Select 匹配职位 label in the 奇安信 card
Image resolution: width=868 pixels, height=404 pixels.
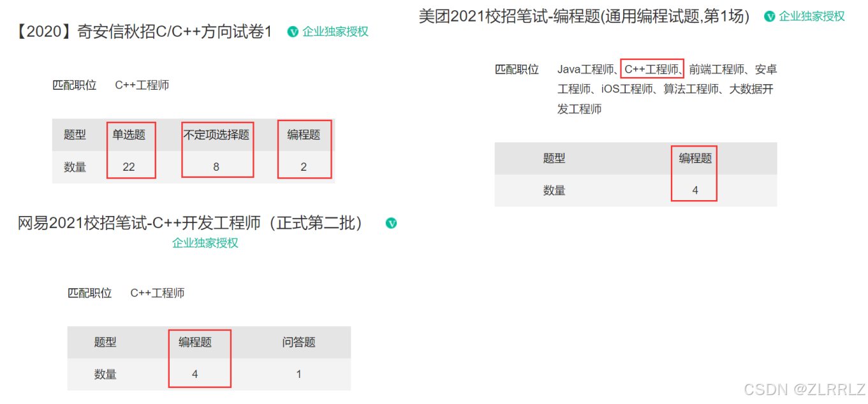click(x=75, y=85)
